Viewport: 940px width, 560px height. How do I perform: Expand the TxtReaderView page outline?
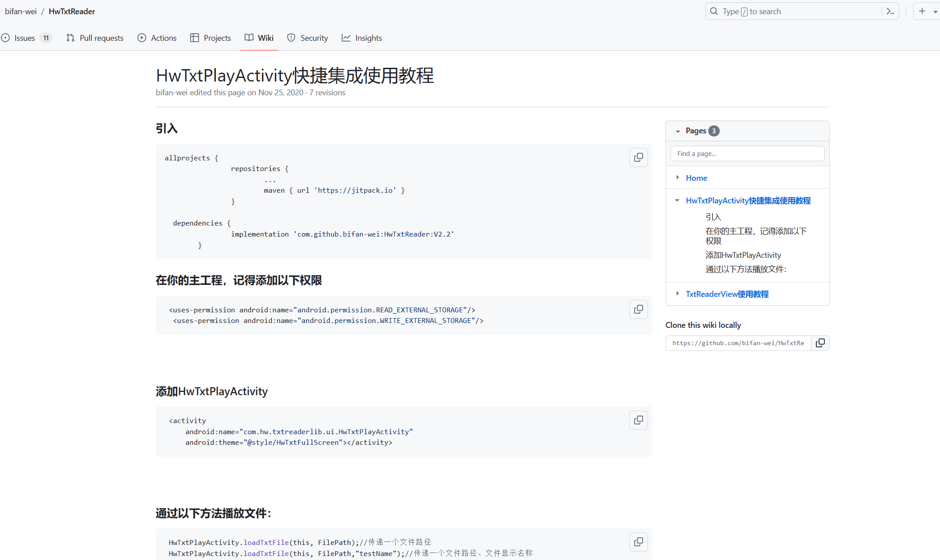click(677, 293)
